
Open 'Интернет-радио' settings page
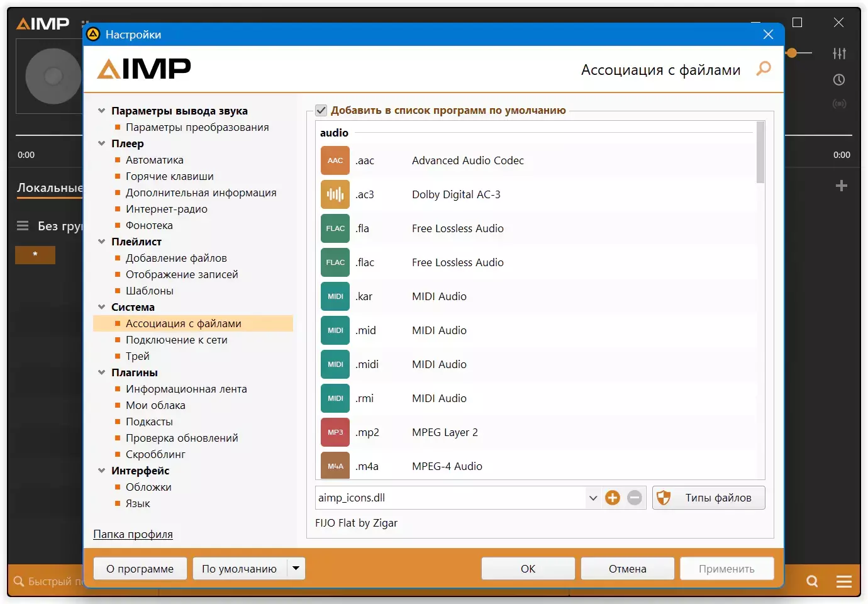[167, 209]
